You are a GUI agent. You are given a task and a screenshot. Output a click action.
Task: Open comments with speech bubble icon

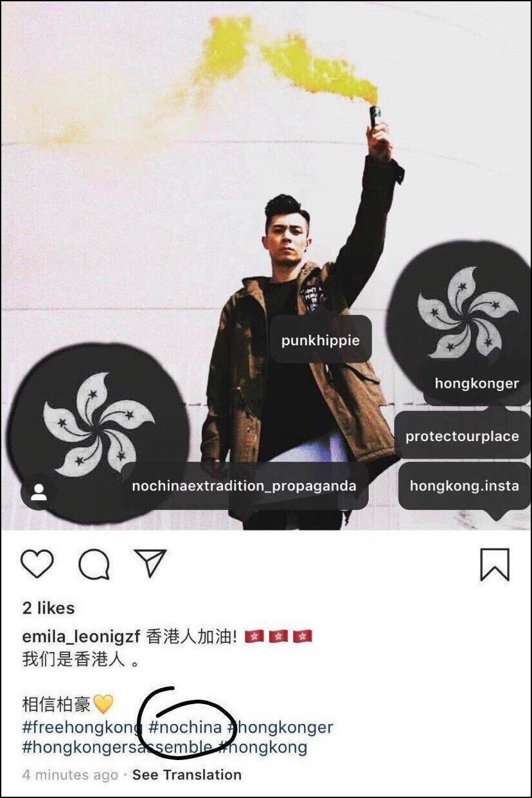(94, 565)
